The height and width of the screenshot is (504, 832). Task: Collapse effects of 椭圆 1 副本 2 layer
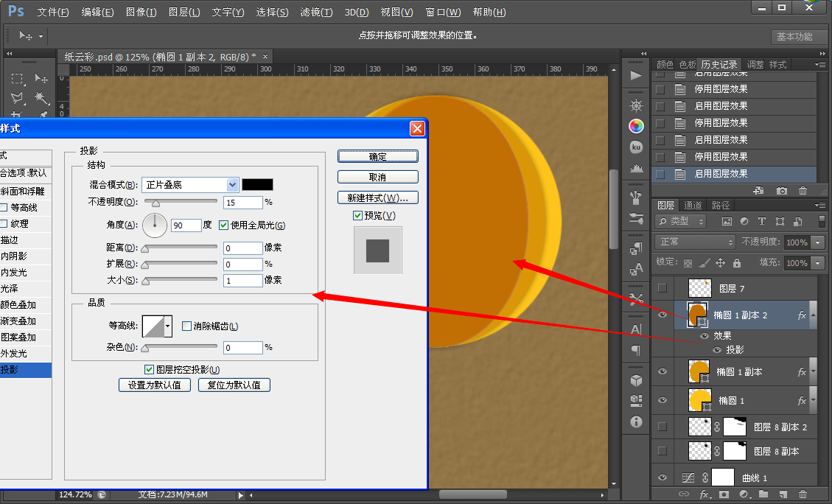point(814,315)
